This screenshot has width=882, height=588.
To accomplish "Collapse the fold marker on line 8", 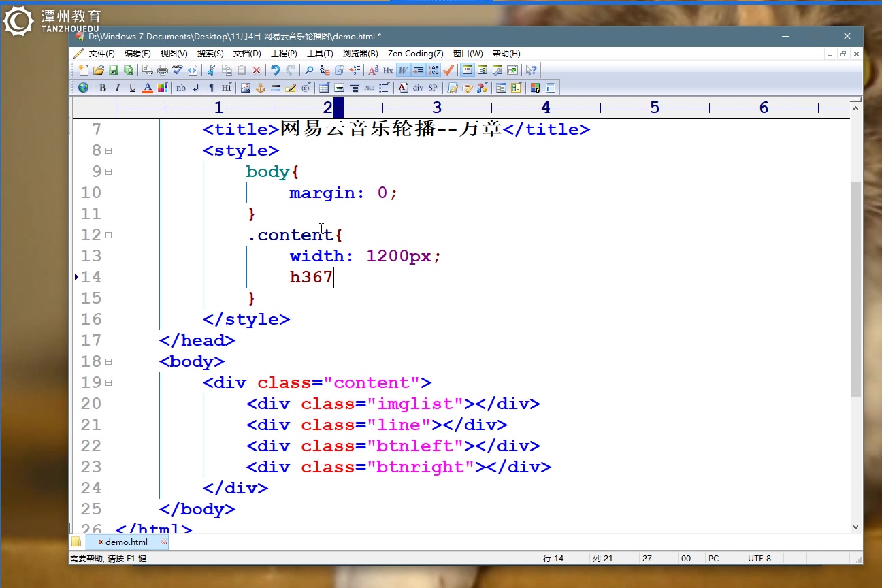I will pyautogui.click(x=108, y=150).
